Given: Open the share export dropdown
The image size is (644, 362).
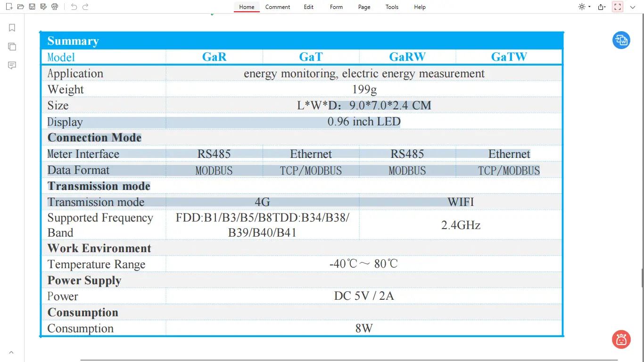Looking at the screenshot, I should pyautogui.click(x=602, y=7).
